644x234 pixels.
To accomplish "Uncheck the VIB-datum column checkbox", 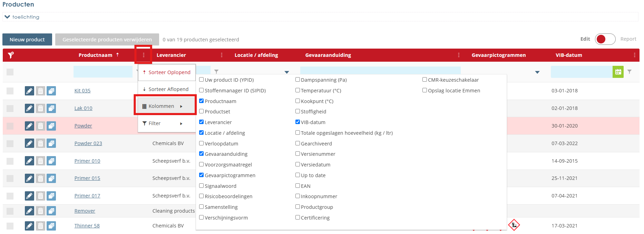I will pos(297,122).
